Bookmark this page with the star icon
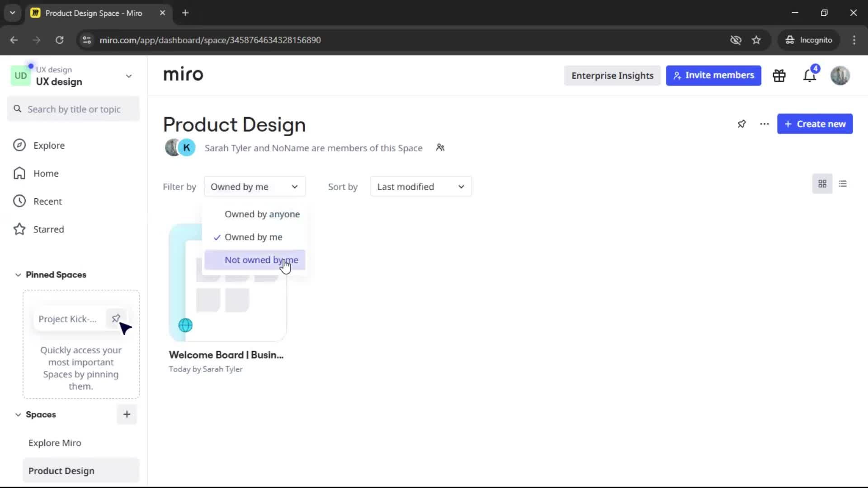 tap(756, 40)
